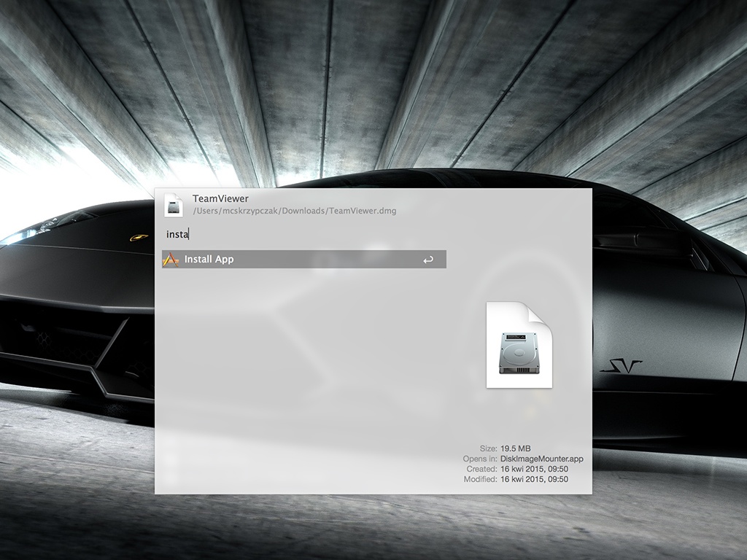Click the "Opens in:" metadata label
This screenshot has width=747, height=560.
(x=480, y=459)
